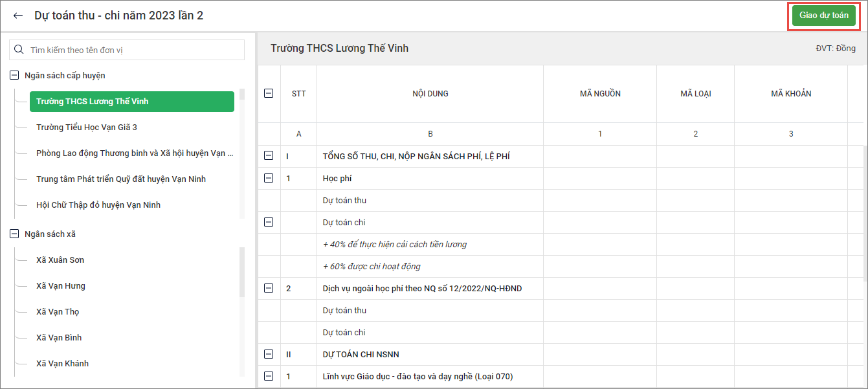868x389 pixels.
Task: Select Trung tâm Phát triển Quỹ đất unit
Action: (x=121, y=179)
